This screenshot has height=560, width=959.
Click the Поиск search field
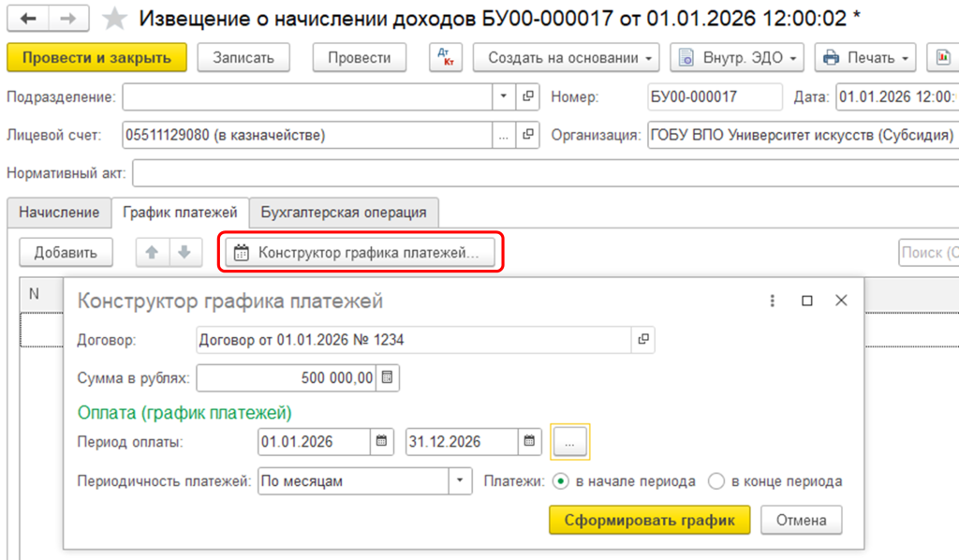pyautogui.click(x=928, y=252)
